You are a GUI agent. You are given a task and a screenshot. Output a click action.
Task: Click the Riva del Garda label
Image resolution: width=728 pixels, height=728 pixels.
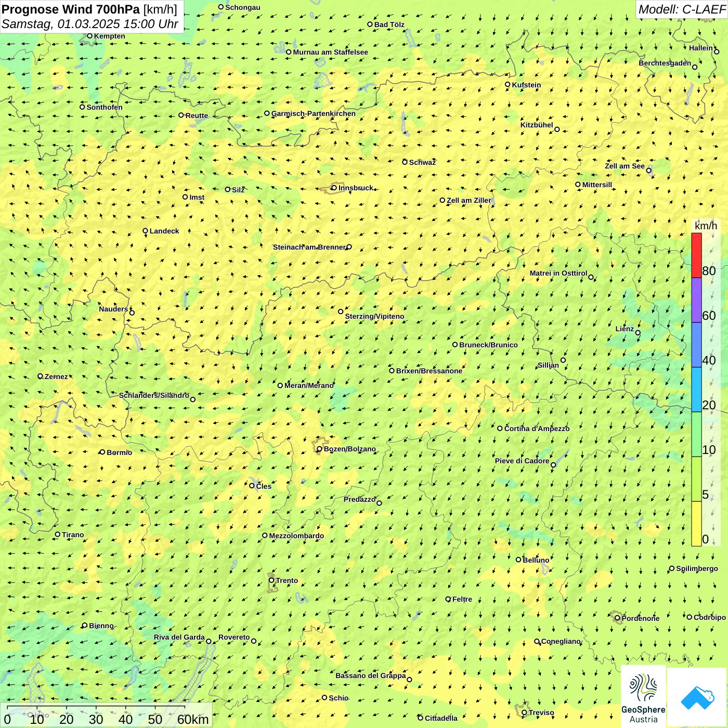coord(179,637)
